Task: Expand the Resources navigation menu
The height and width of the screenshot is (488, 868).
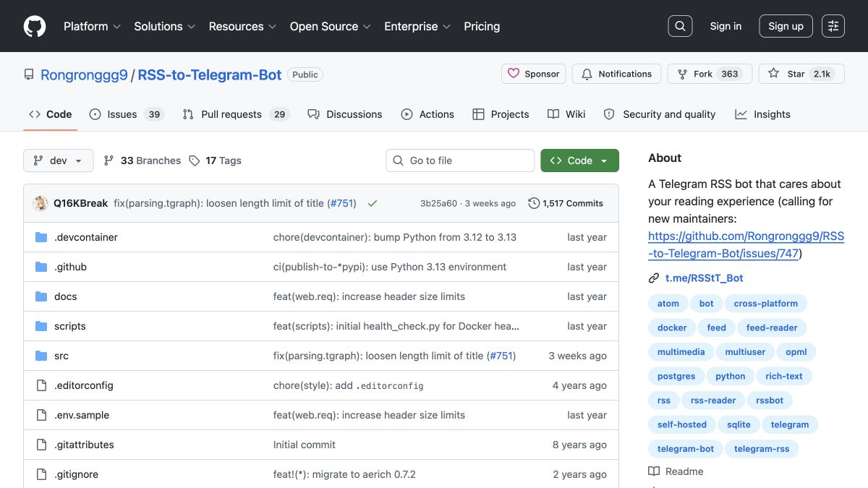Action: (242, 26)
